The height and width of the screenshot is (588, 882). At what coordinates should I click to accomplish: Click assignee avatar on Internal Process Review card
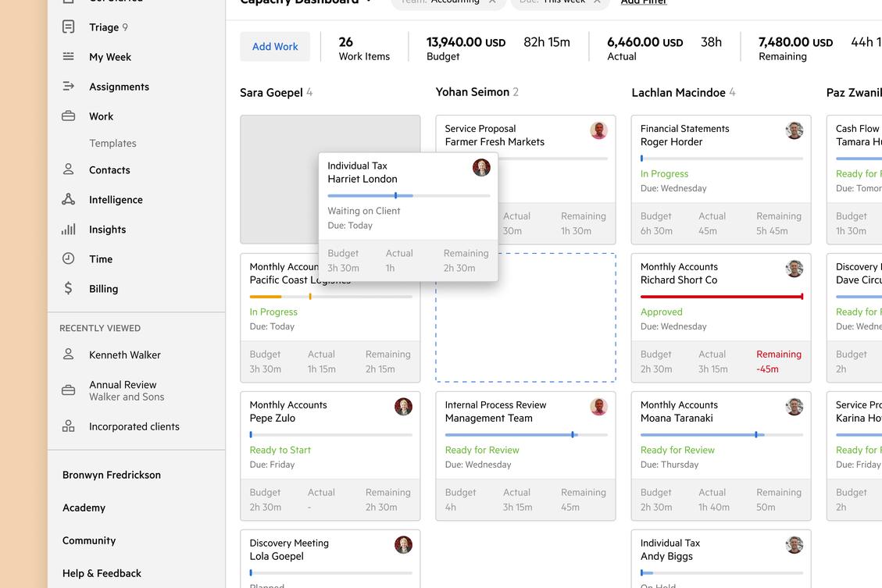click(x=598, y=406)
